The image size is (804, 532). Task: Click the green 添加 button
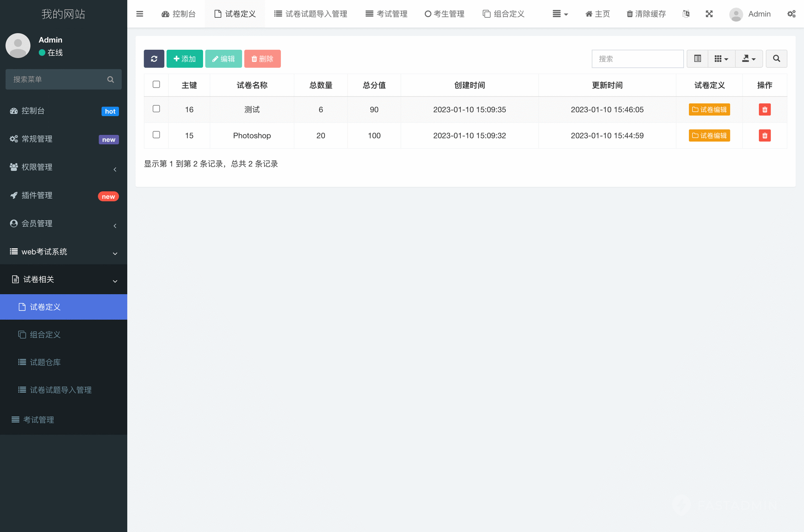[185, 59]
